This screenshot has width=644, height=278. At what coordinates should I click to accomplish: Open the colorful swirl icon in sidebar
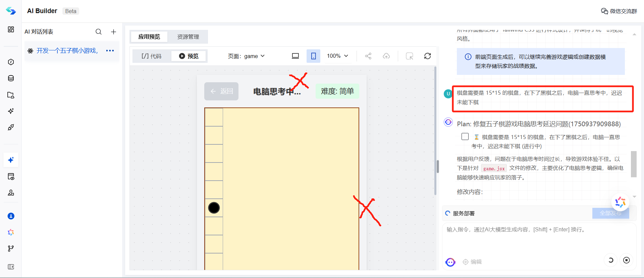(11, 232)
